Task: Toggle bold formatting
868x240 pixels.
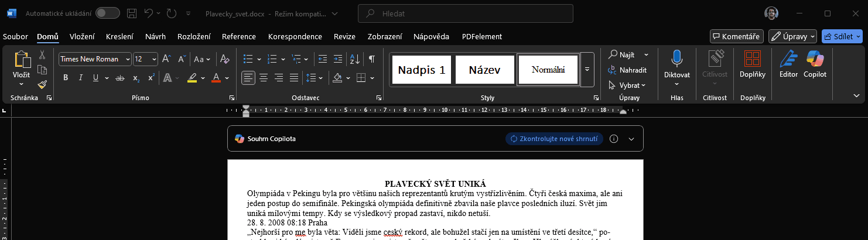Action: click(x=66, y=78)
